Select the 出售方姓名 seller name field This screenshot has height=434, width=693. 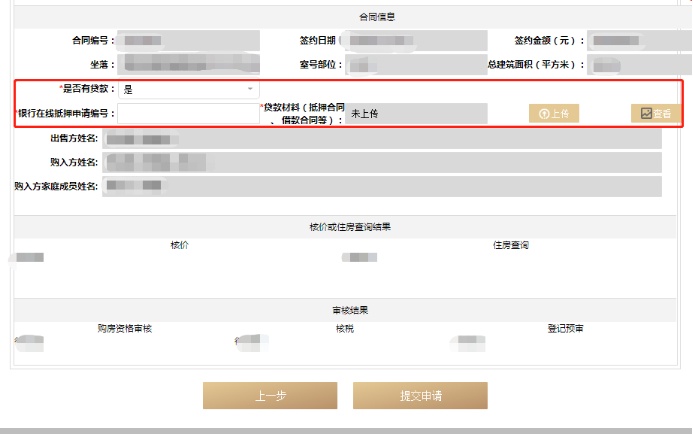pos(381,138)
